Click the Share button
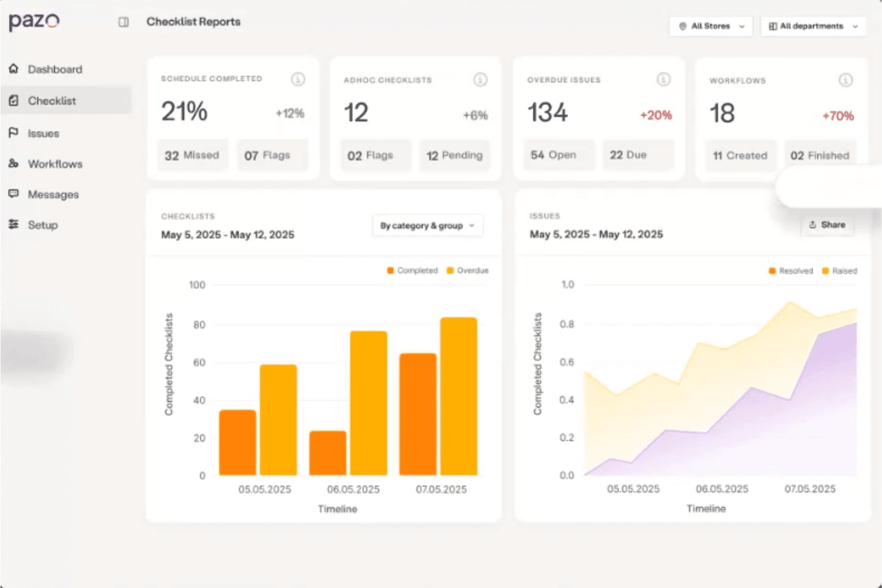This screenshot has width=882, height=588. pyautogui.click(x=827, y=225)
